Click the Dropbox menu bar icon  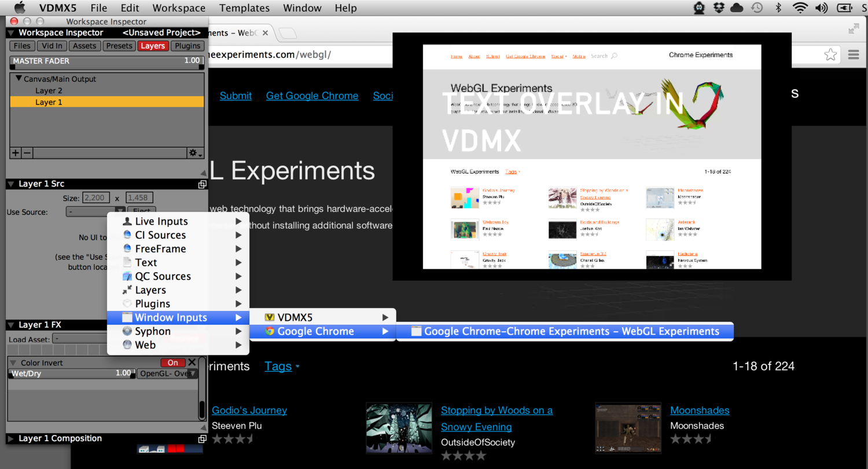click(x=719, y=8)
